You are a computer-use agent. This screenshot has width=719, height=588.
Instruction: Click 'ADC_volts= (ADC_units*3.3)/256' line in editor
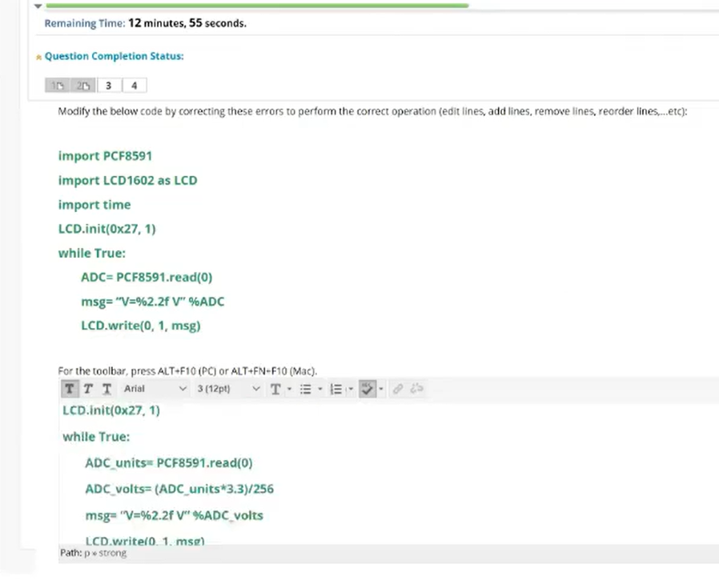pyautogui.click(x=179, y=489)
